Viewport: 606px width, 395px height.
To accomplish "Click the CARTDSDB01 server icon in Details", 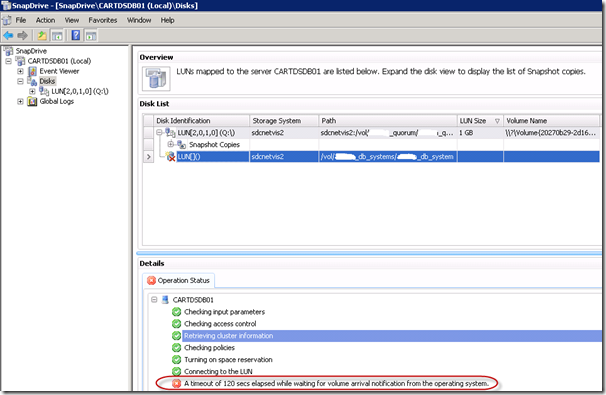I will (x=165, y=300).
